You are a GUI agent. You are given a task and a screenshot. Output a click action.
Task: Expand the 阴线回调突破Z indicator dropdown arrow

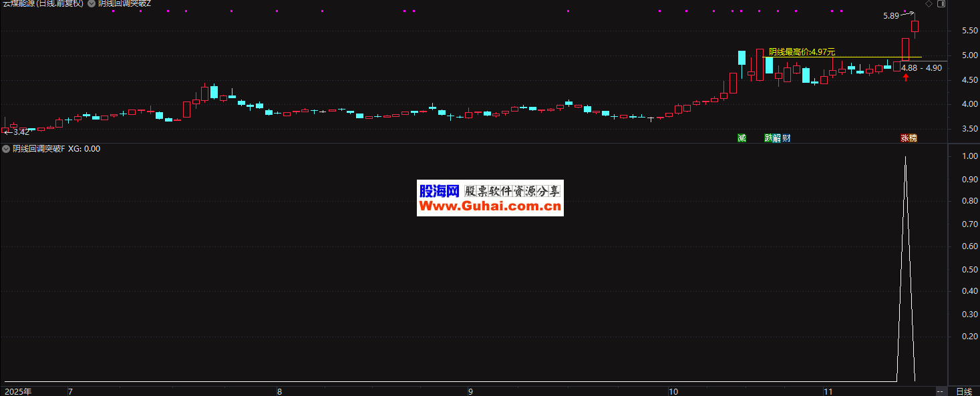[92, 4]
